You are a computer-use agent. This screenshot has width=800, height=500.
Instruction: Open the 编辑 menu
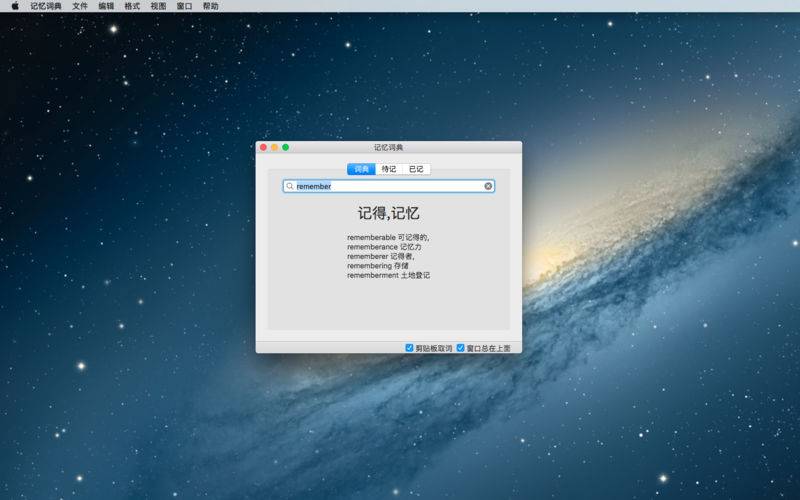(x=106, y=6)
